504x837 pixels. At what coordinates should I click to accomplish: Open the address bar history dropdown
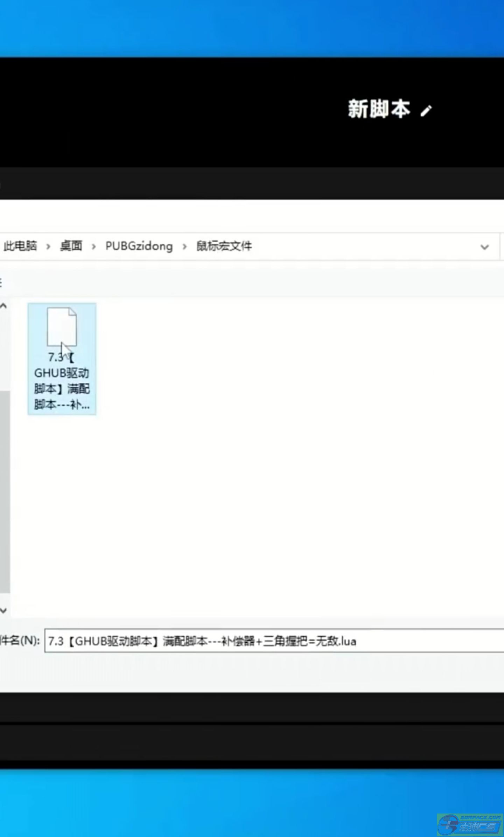(484, 247)
